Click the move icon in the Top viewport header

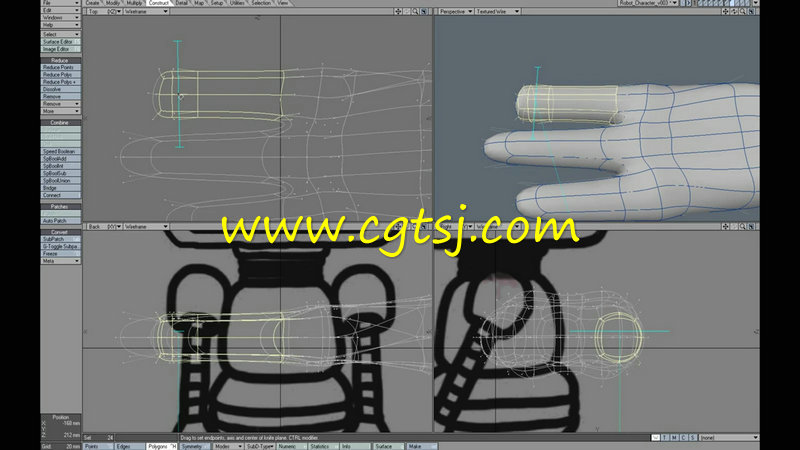[398, 11]
